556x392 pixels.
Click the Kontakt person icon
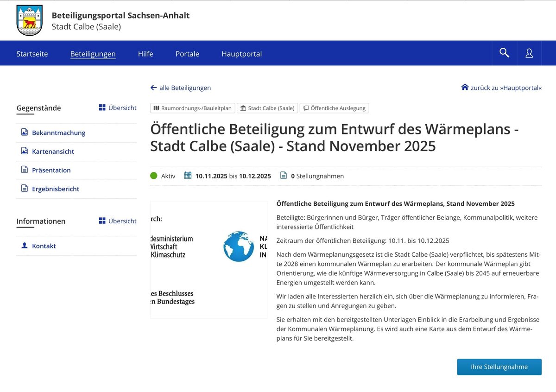coord(25,246)
